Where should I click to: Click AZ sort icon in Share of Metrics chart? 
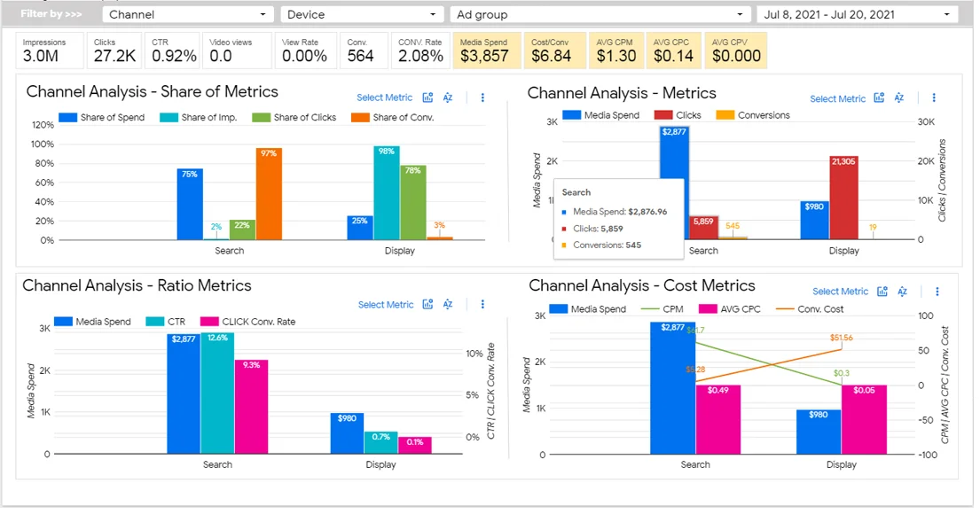click(x=448, y=98)
